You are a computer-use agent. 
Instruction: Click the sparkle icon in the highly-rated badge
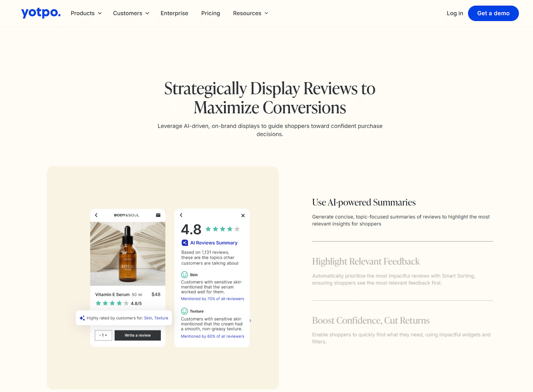(82, 318)
